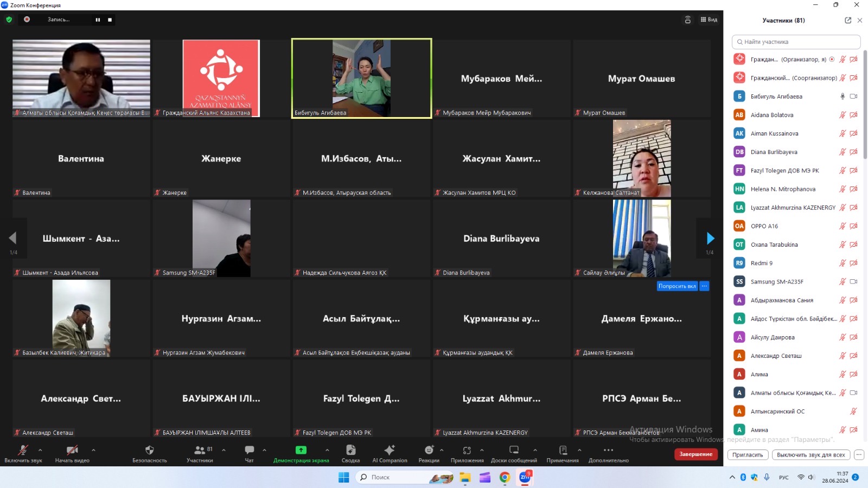
Task: Open Доски сообщений whiteboards icon
Action: [513, 450]
